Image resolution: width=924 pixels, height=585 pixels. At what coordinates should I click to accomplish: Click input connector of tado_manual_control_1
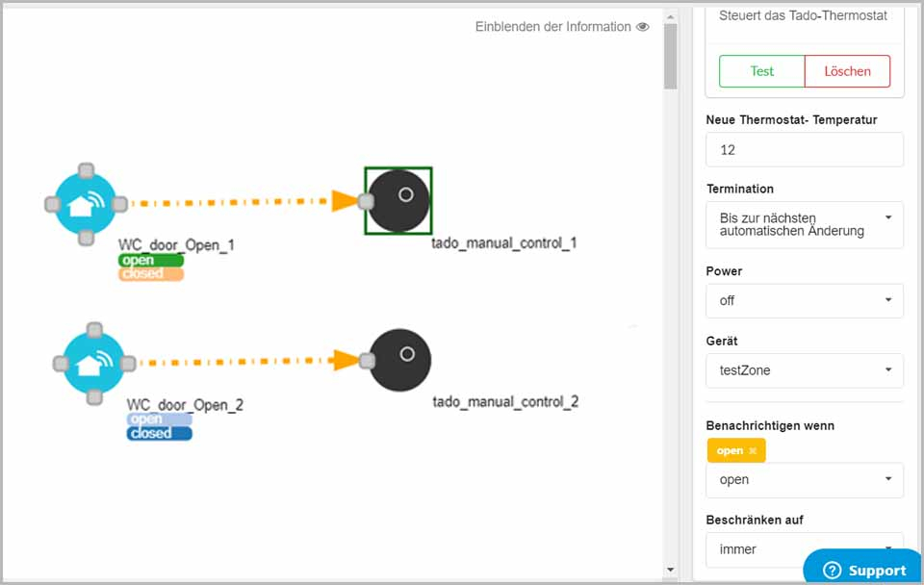point(366,201)
